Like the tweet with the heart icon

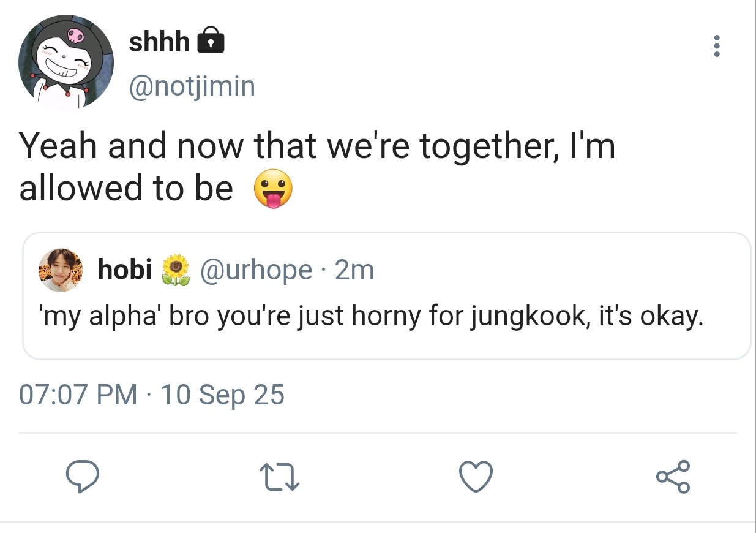[476, 477]
